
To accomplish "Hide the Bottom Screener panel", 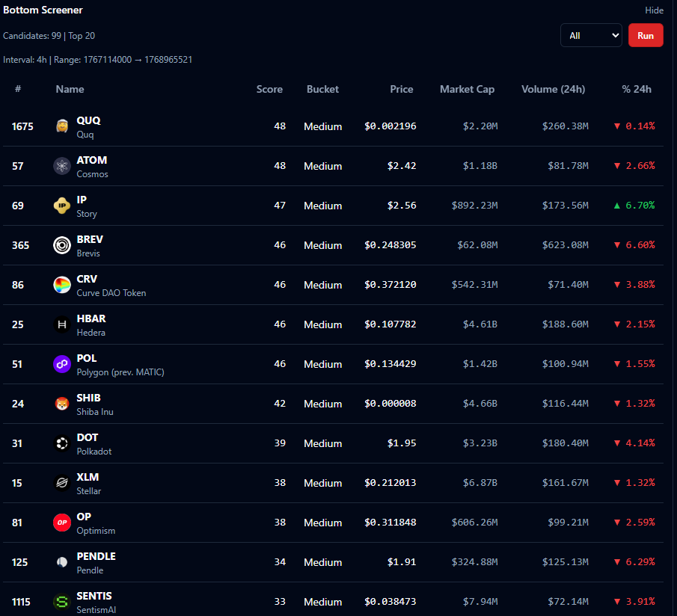I will [x=654, y=10].
